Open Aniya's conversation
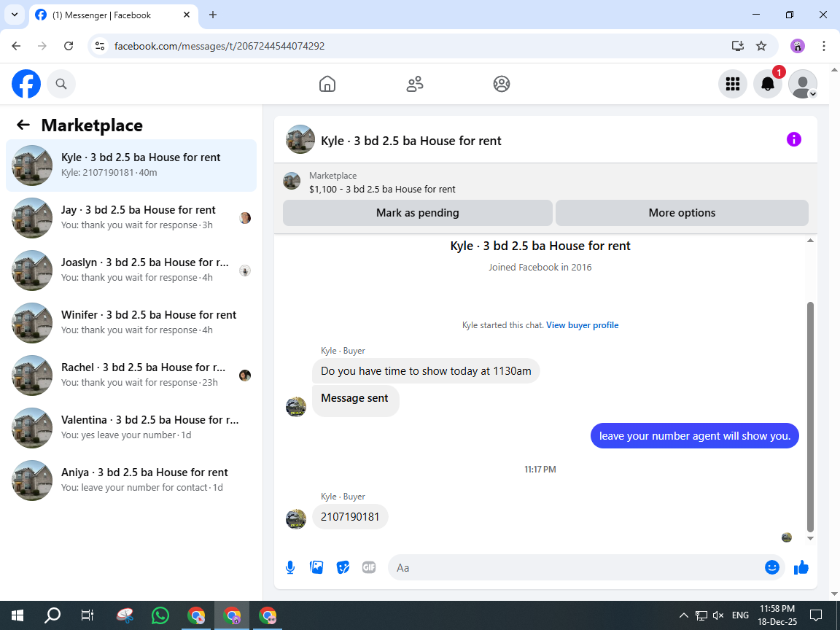Viewport: 840px width, 630px height. 131,481
